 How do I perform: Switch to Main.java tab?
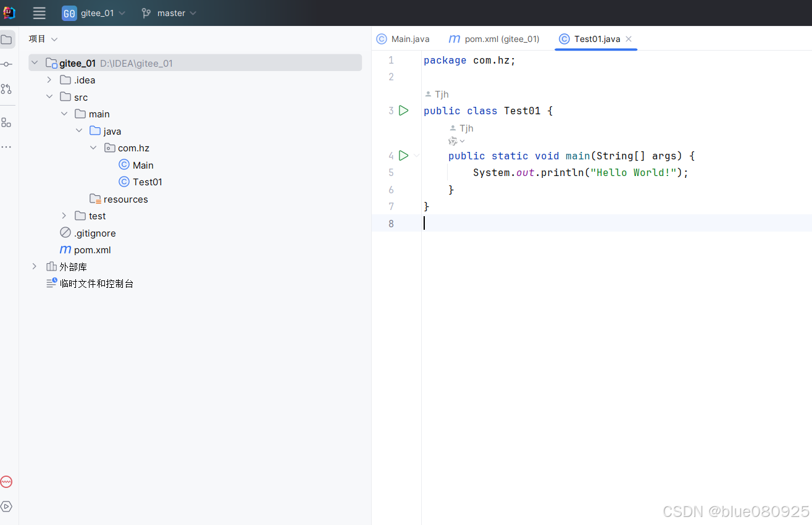(x=403, y=39)
